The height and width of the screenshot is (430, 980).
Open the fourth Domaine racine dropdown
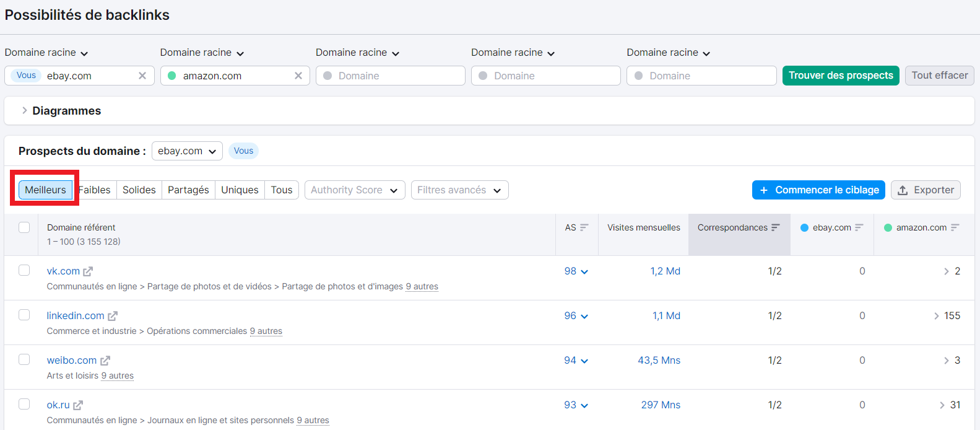[x=513, y=53]
